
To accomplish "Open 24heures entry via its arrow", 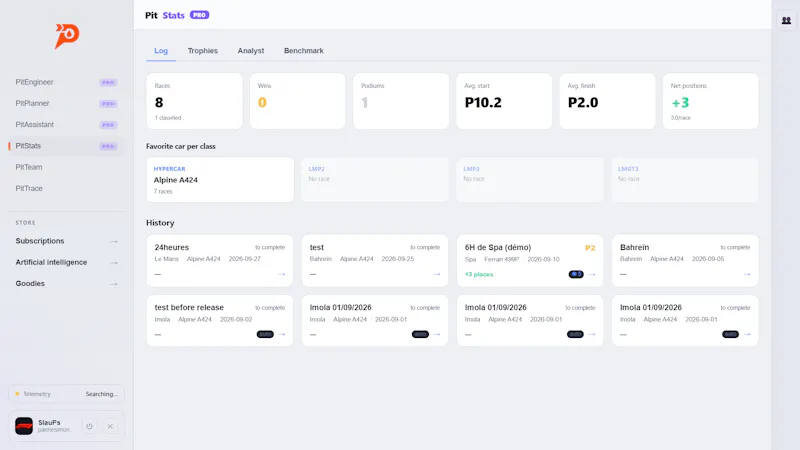I will 282,274.
